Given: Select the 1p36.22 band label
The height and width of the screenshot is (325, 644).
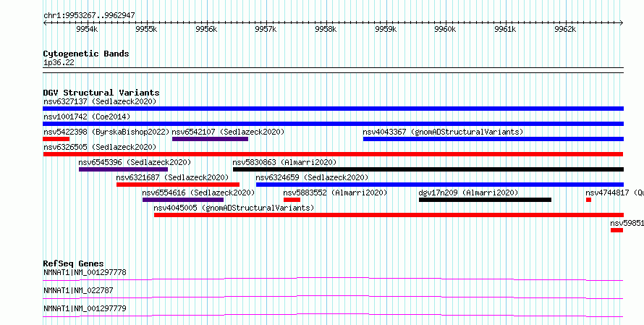Looking at the screenshot, I should (59, 63).
